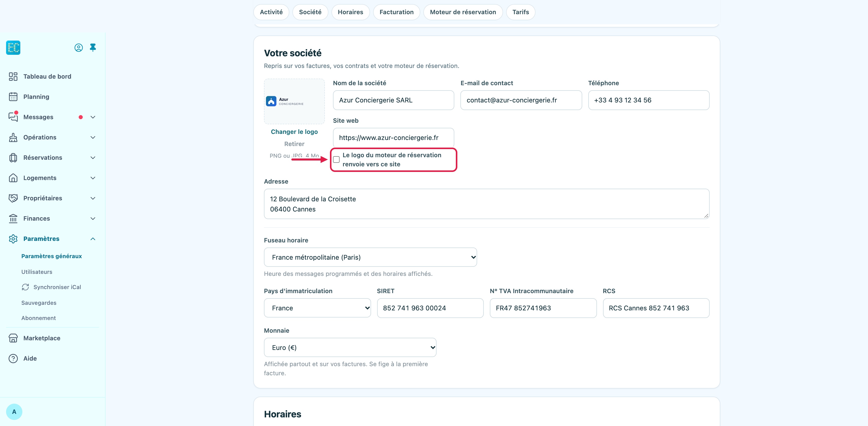The height and width of the screenshot is (426, 868).
Task: Click the SIRET input field
Action: click(x=430, y=308)
